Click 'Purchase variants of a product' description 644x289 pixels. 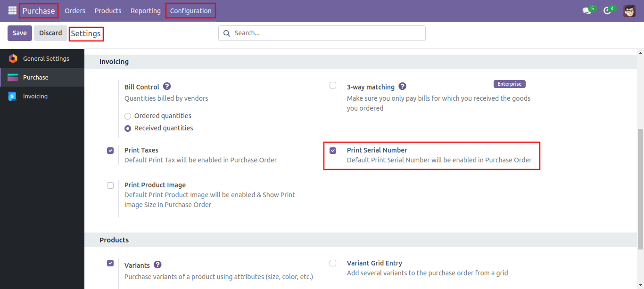(219, 277)
